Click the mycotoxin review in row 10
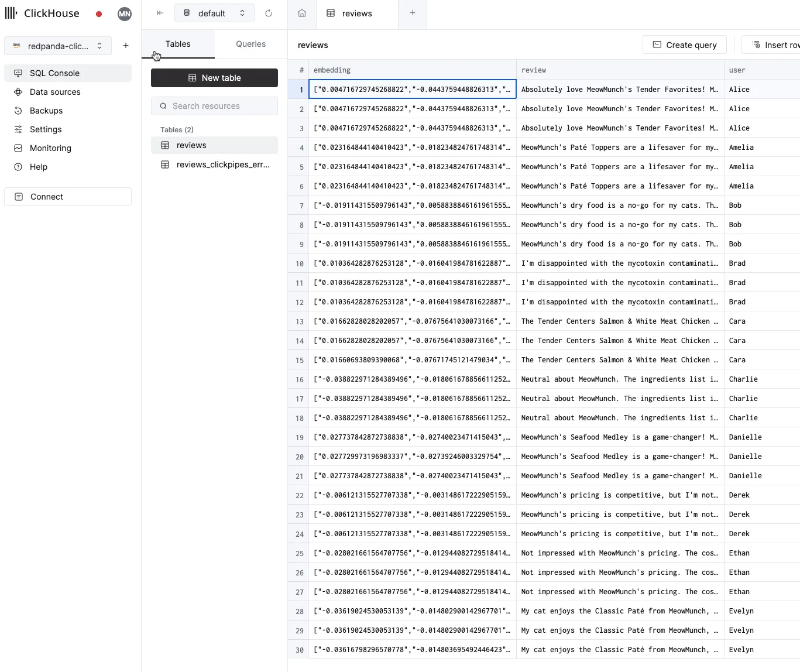 click(620, 263)
